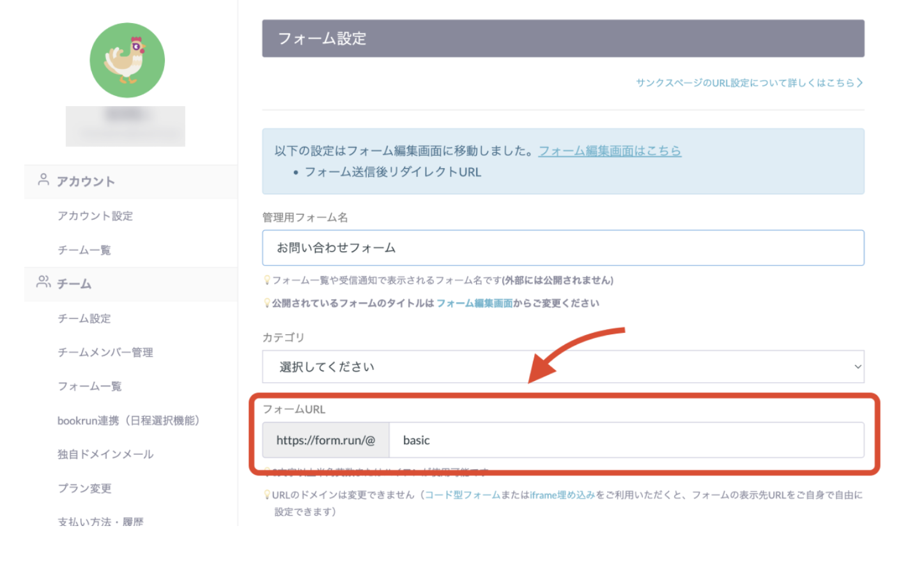Screen dimensions: 924x565
Task: Click the lightbulb icon before the form name hint
Action: 266,281
